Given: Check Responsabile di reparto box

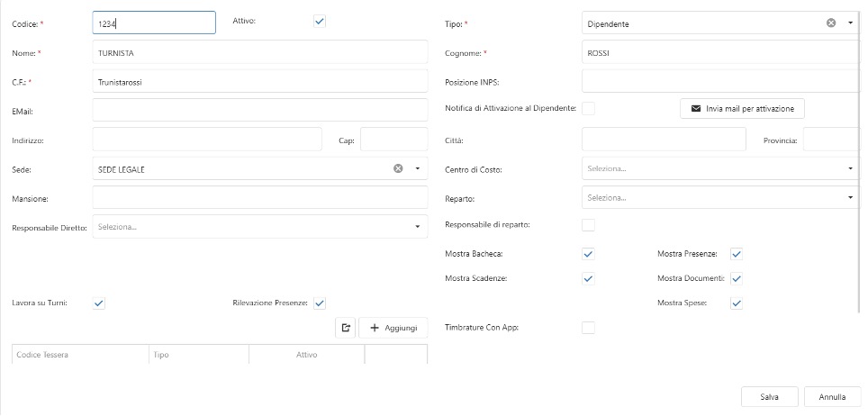Looking at the screenshot, I should [x=588, y=224].
